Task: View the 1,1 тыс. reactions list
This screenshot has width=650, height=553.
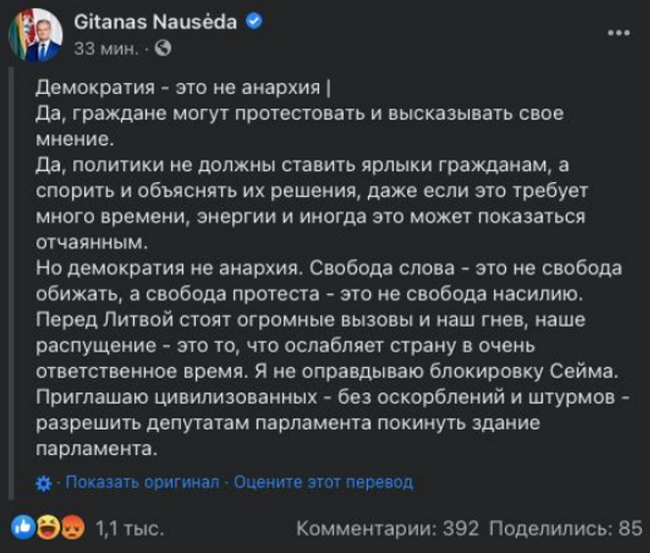Action: coord(129,527)
